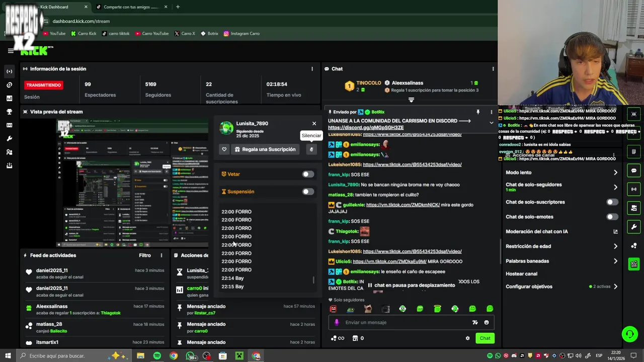Image resolution: width=644 pixels, height=362 pixels.
Task: Open the trophy achievements icon in the sidebar
Action: tap(9, 112)
